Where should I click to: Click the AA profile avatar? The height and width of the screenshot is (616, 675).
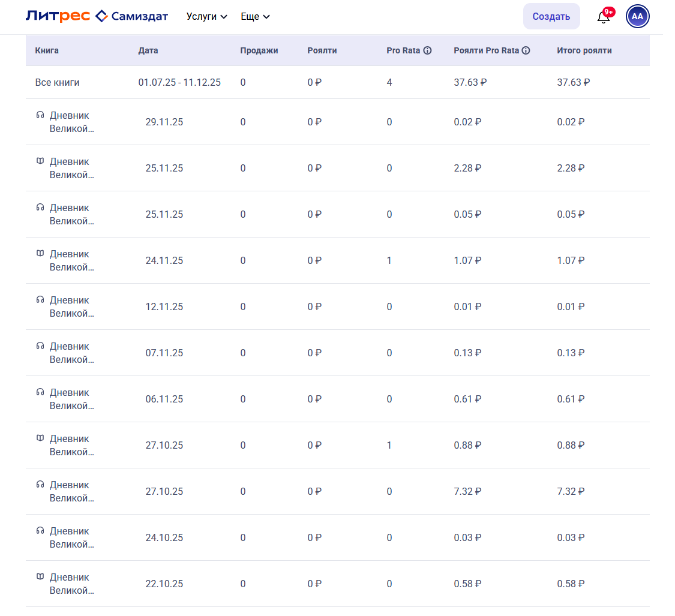click(637, 16)
